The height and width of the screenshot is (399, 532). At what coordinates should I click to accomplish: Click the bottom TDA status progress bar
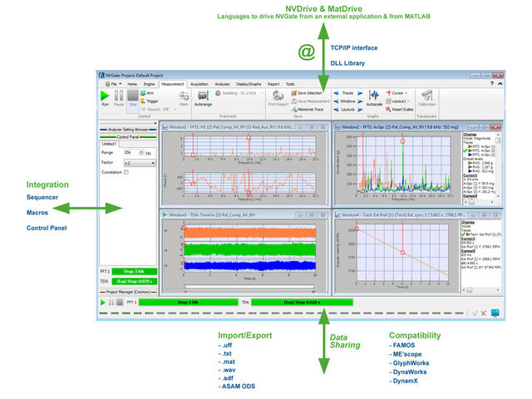(302, 303)
